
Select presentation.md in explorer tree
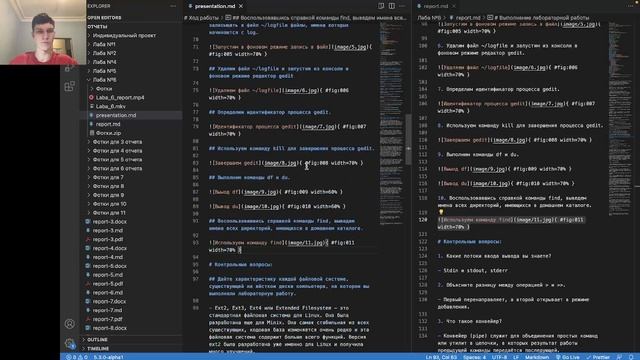point(116,116)
